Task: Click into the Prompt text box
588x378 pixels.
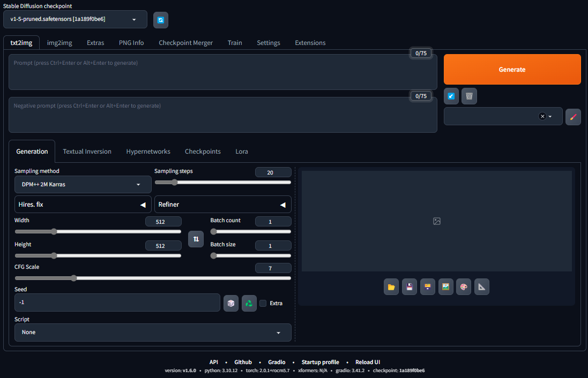Action: [223, 72]
